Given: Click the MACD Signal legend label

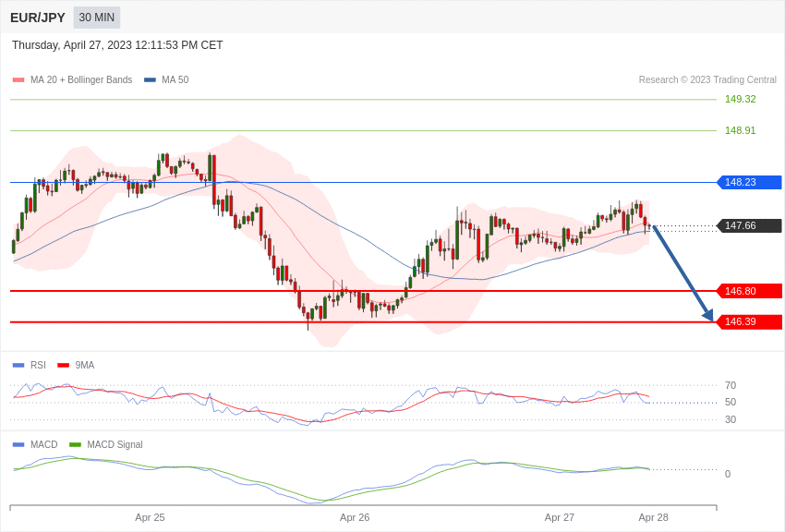Looking at the screenshot, I should [x=115, y=444].
